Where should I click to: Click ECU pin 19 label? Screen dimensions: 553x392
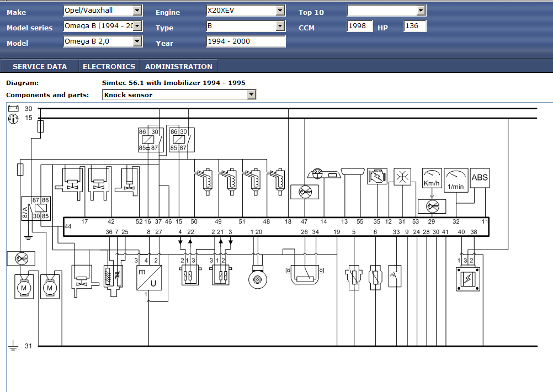point(337,232)
